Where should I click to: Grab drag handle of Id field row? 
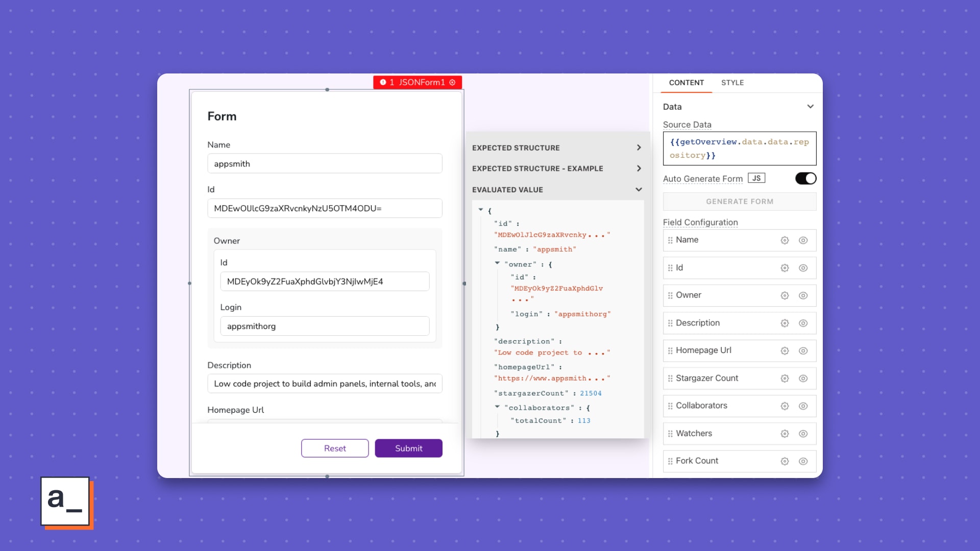[x=670, y=268]
